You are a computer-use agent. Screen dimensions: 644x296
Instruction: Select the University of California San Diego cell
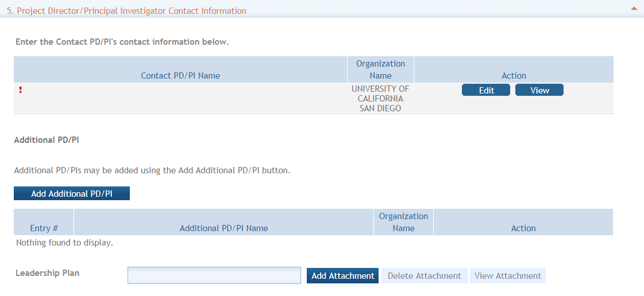[380, 98]
